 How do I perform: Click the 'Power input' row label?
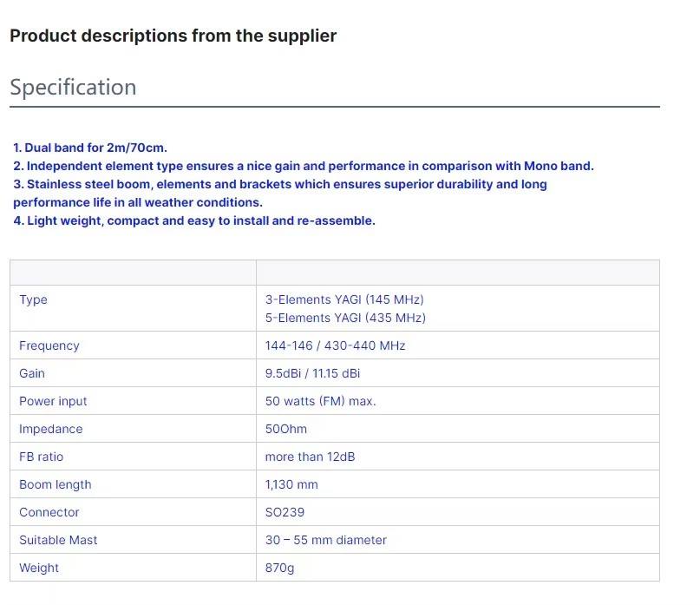(x=53, y=401)
